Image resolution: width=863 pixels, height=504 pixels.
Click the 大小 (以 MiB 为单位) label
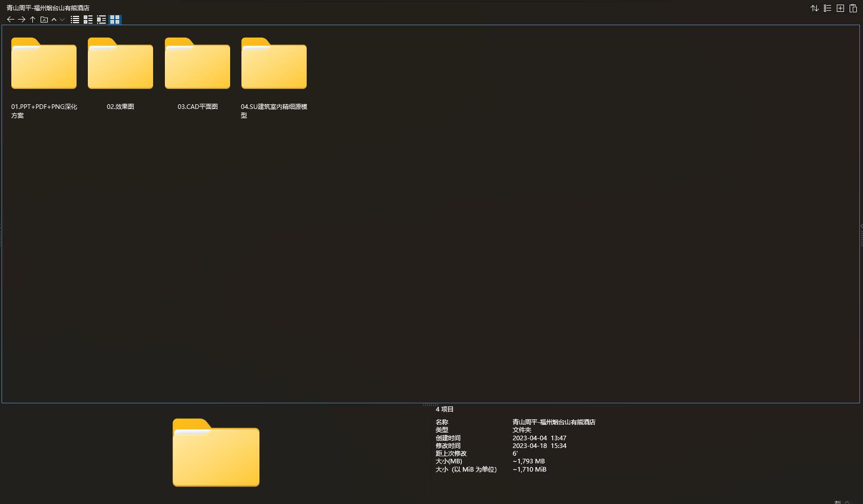[466, 470]
